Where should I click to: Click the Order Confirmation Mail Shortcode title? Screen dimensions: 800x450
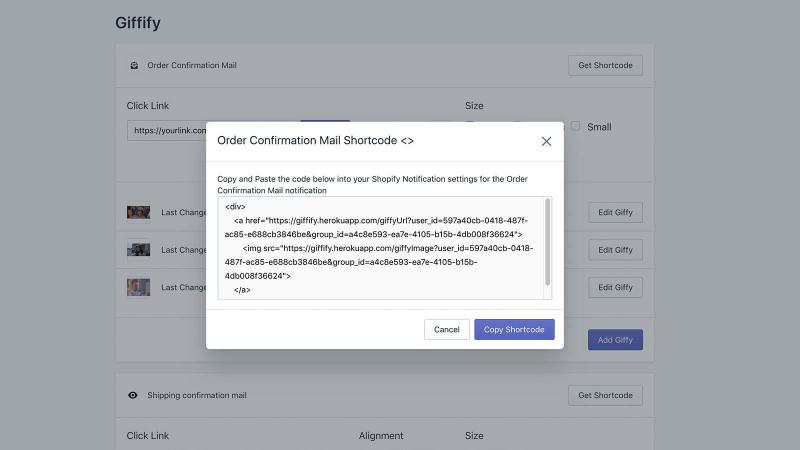pos(315,140)
